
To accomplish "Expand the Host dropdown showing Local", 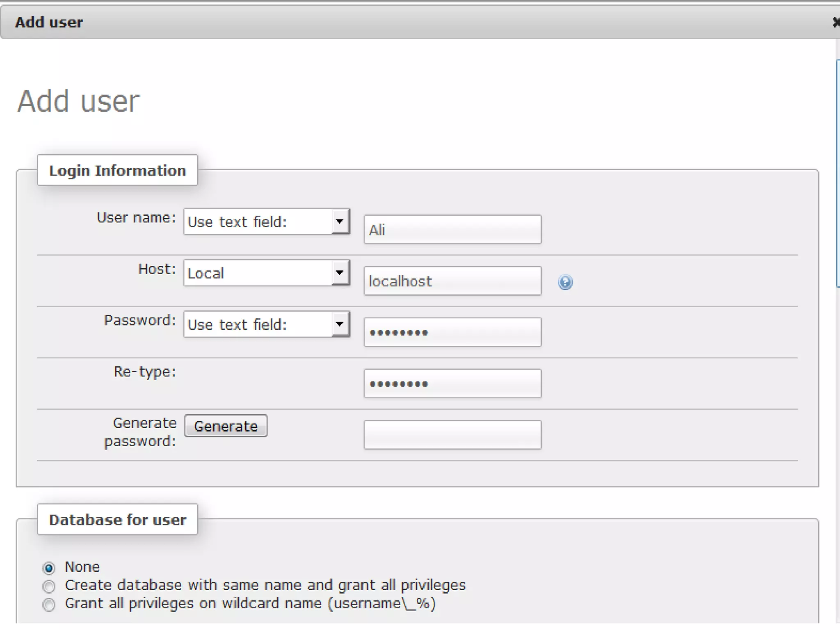I will [x=267, y=273].
